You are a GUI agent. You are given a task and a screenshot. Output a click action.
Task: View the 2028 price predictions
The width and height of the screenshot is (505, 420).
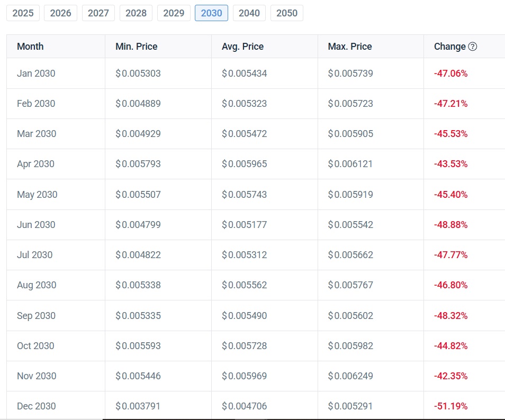pos(136,13)
